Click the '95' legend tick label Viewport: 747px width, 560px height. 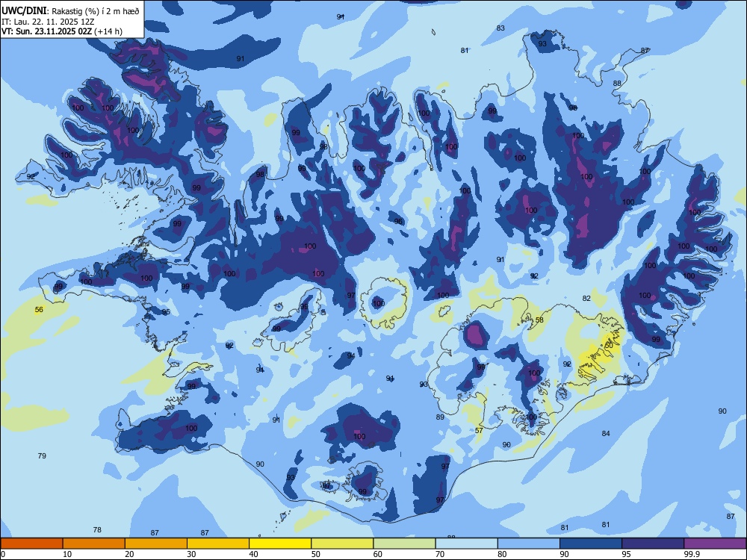coord(626,554)
